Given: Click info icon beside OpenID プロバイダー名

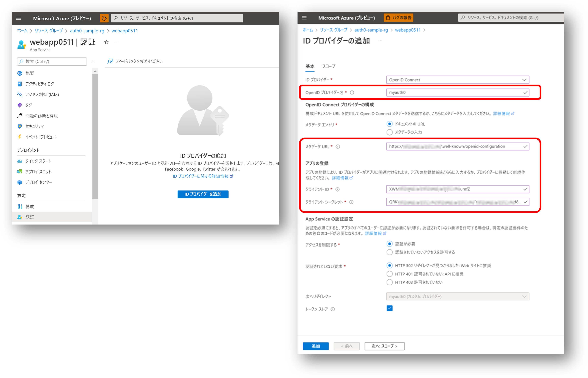Looking at the screenshot, I should [352, 92].
